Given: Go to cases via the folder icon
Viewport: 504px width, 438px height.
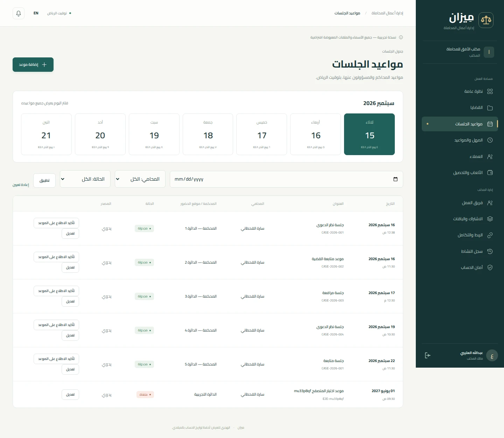Looking at the screenshot, I should (x=490, y=108).
